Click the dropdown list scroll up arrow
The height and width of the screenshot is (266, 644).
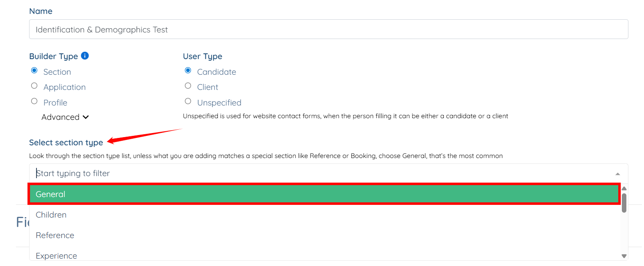(x=624, y=188)
